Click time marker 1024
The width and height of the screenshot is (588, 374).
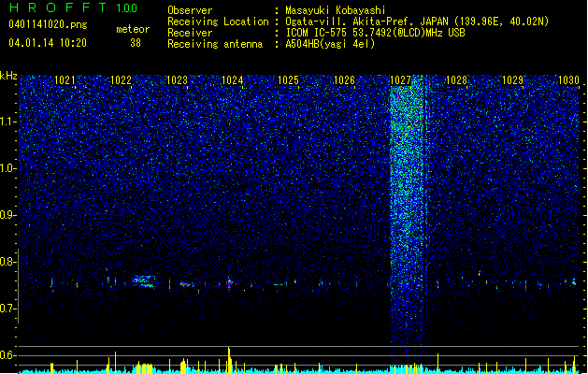(x=233, y=80)
